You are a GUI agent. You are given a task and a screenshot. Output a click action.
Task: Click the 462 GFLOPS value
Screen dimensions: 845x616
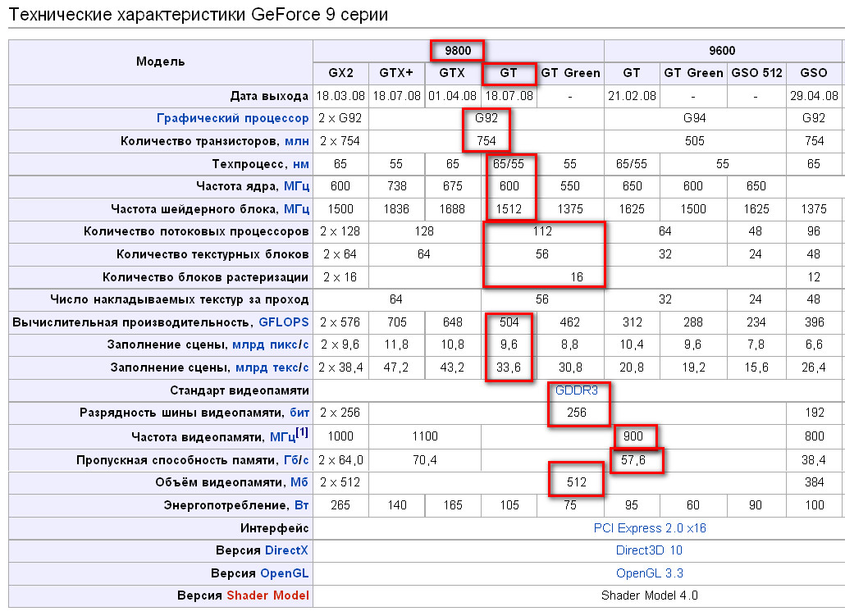click(570, 322)
